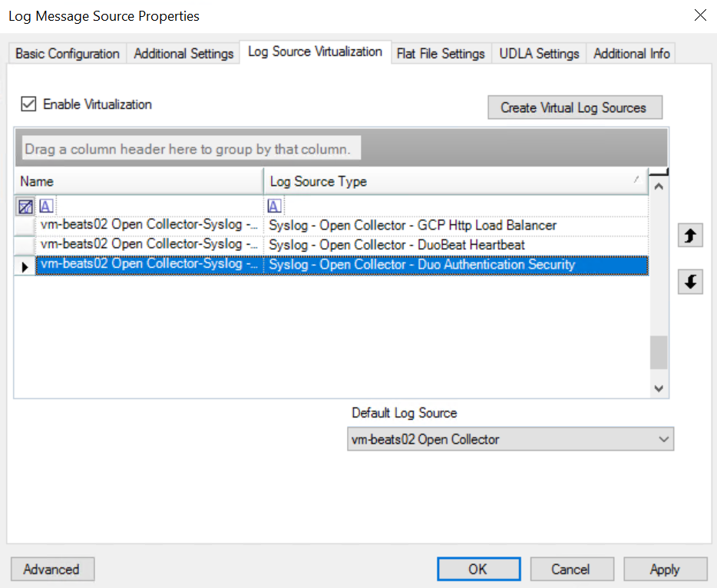Click the vertical scrollbar thumb in the grid

point(658,352)
